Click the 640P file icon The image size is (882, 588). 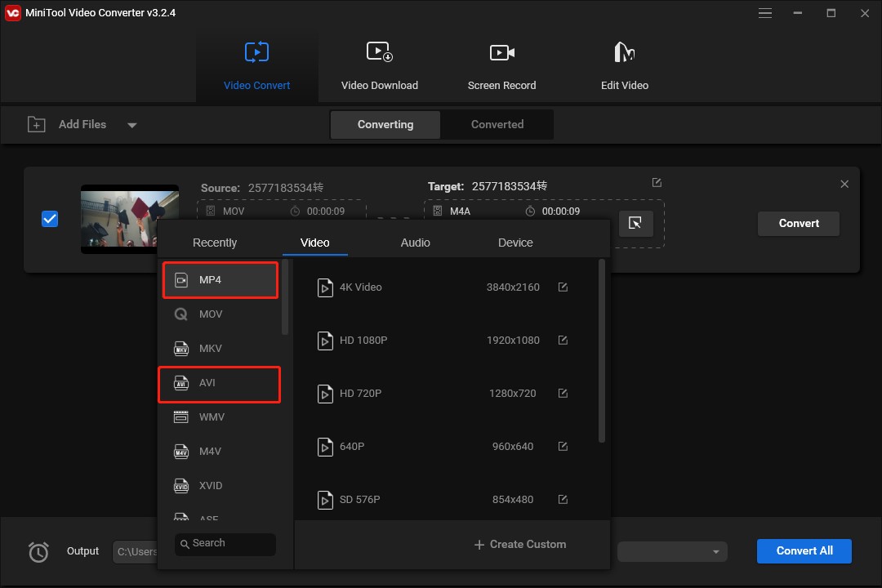(325, 447)
